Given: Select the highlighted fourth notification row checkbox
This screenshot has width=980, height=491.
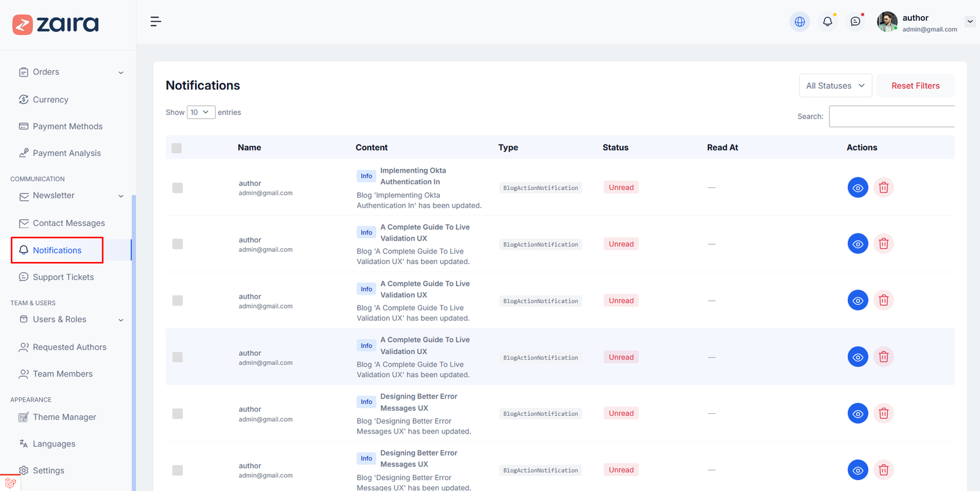Looking at the screenshot, I should [178, 358].
